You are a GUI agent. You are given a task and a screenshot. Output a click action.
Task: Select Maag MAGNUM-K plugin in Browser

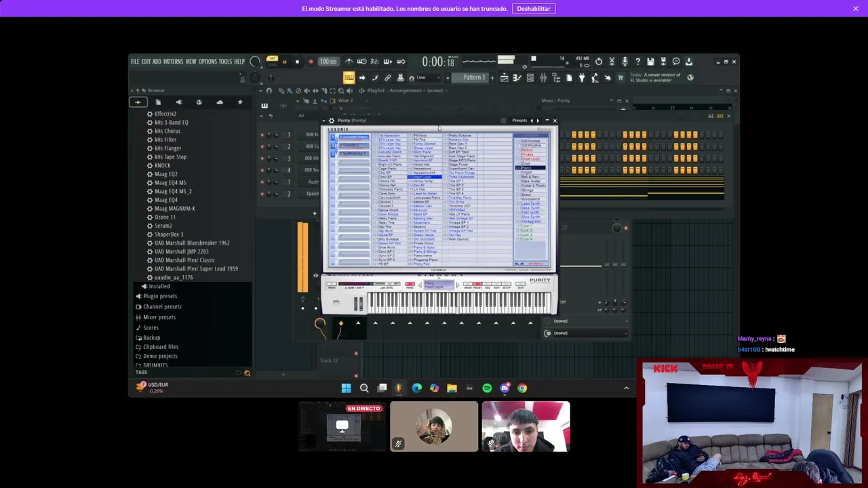tap(174, 209)
